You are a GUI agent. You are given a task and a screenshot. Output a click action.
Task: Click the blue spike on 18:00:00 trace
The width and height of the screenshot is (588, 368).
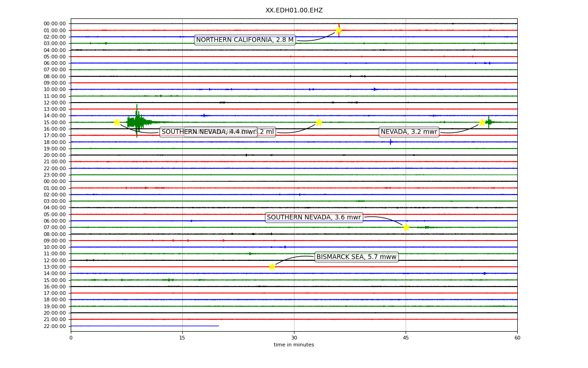390,142
